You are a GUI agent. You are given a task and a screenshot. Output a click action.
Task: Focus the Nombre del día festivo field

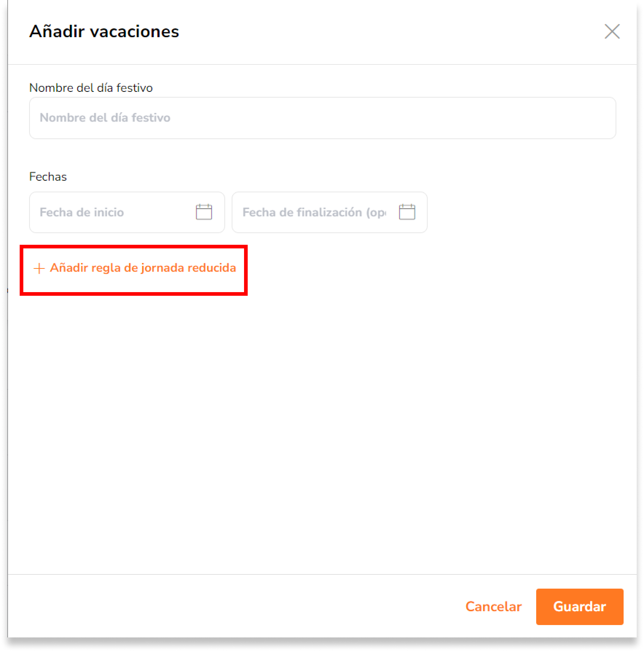[x=322, y=118]
